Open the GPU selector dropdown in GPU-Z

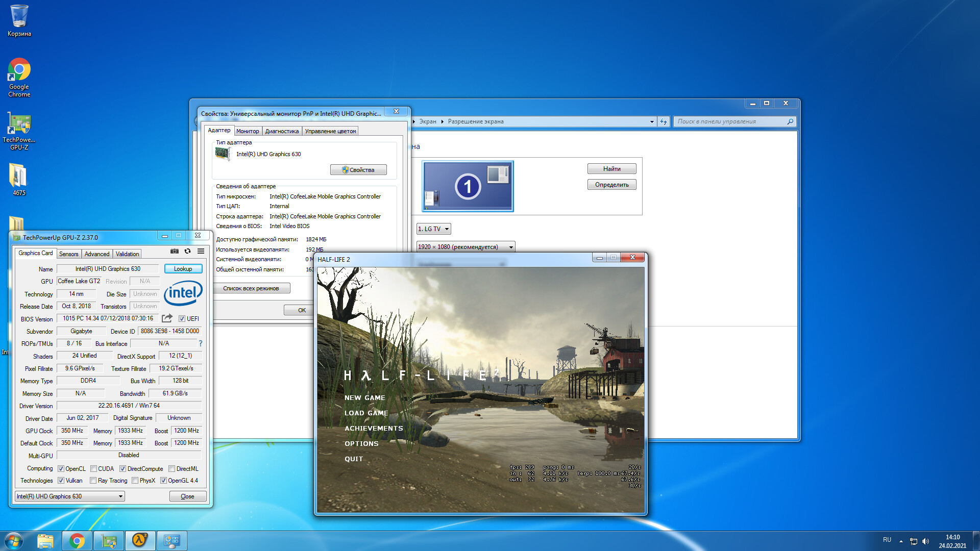tap(70, 496)
